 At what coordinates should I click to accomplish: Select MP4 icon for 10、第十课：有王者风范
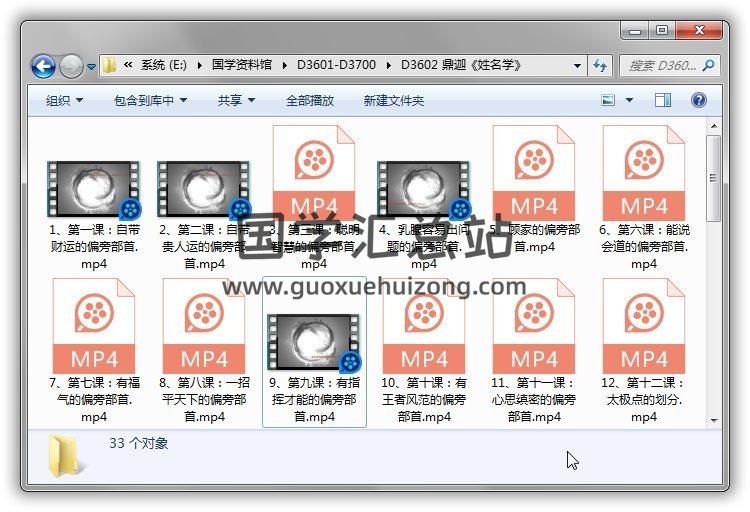tap(424, 326)
